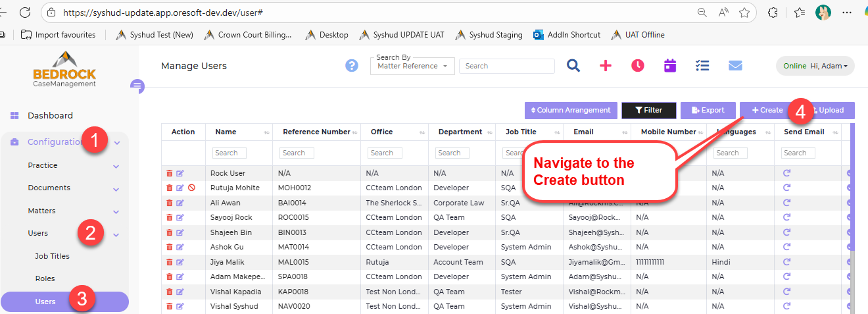Resend email for Vishal Kapadia row
The width and height of the screenshot is (868, 314).
(786, 292)
